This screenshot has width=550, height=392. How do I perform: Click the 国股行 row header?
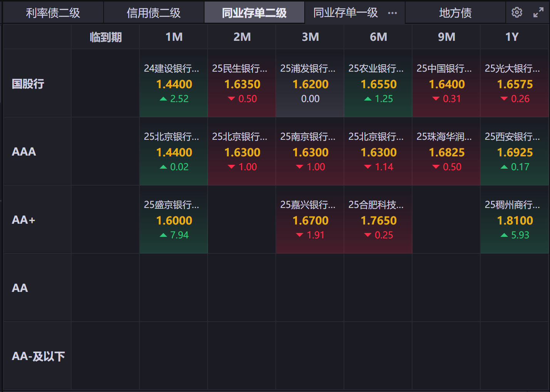(x=28, y=84)
